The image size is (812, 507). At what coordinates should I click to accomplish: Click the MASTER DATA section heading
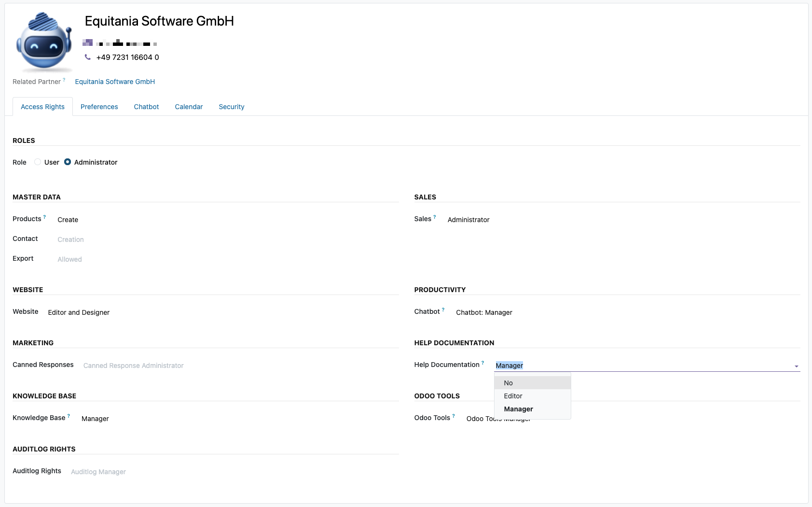click(x=37, y=197)
